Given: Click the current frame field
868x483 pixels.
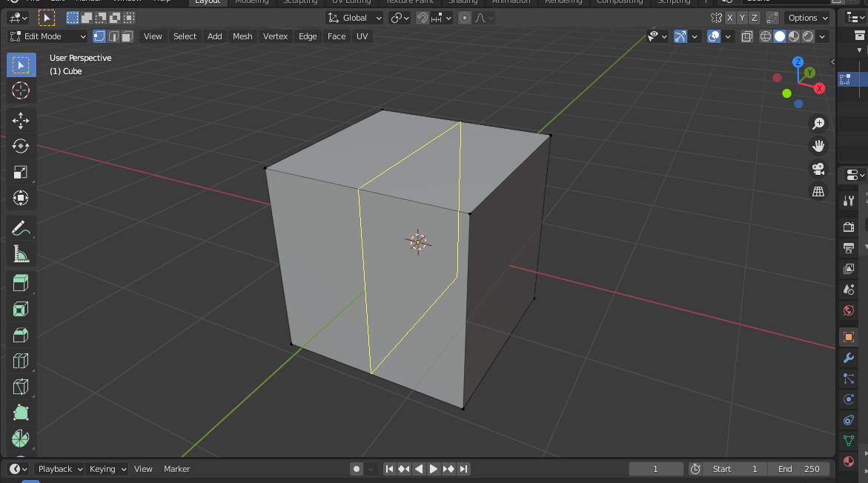Looking at the screenshot, I should (656, 469).
